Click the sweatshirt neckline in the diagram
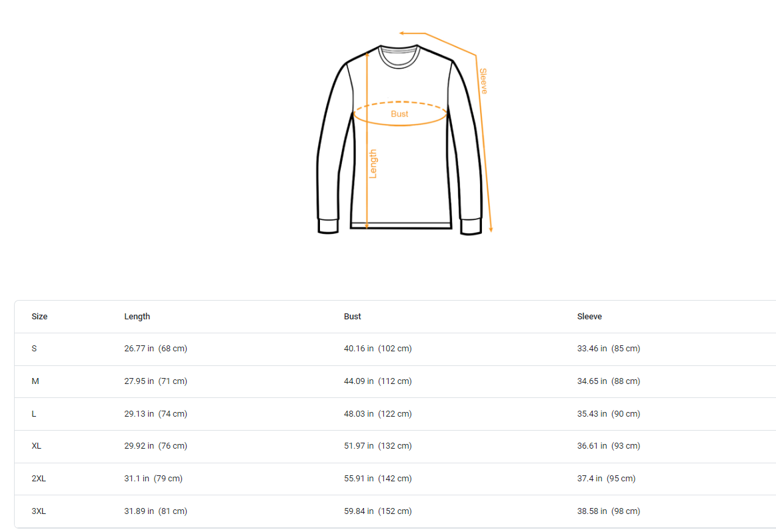The image size is (776, 532). click(x=399, y=57)
